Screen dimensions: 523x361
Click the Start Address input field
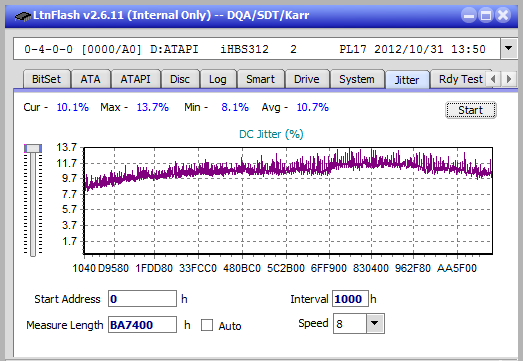click(142, 299)
